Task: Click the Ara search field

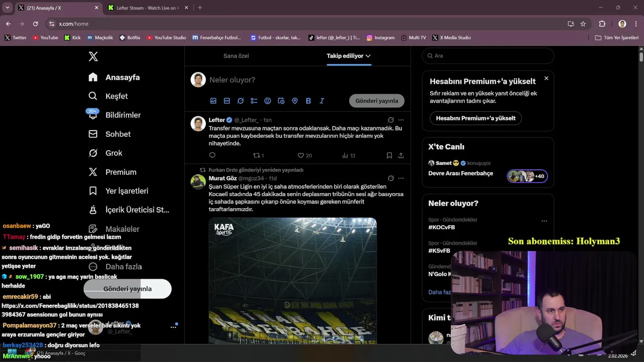Action: [x=488, y=56]
